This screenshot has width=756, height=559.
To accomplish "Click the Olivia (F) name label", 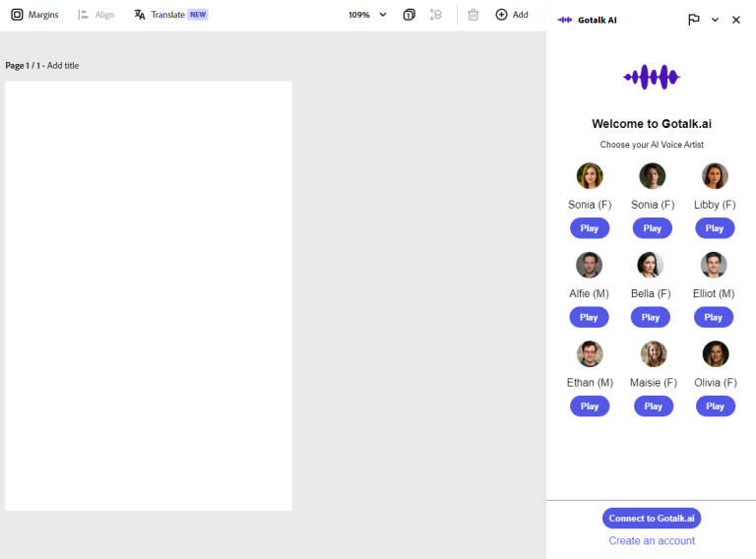I will (x=716, y=383).
